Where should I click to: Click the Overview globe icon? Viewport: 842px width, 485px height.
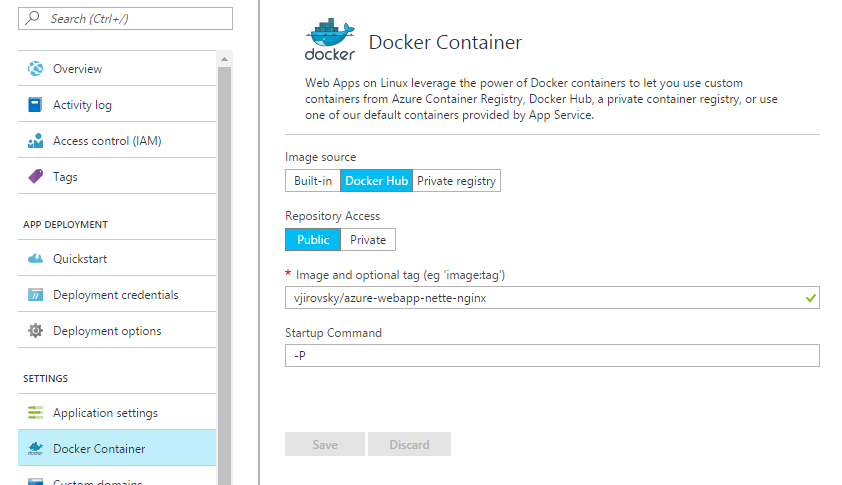[35, 69]
